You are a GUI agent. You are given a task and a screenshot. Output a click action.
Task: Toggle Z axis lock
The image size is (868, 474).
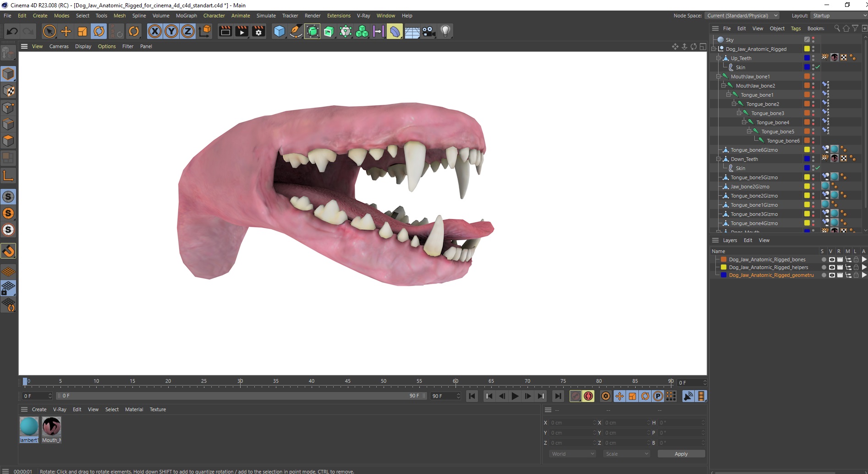188,31
